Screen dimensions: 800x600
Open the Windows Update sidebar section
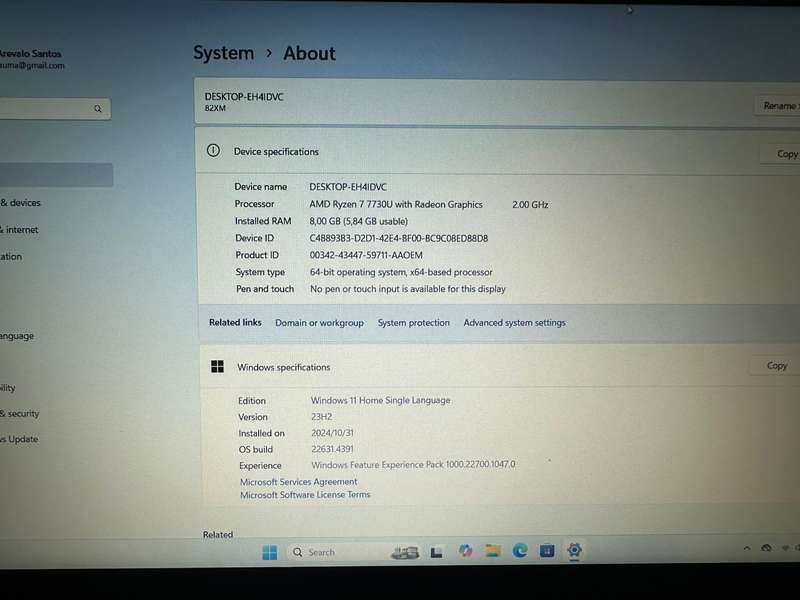tap(19, 439)
